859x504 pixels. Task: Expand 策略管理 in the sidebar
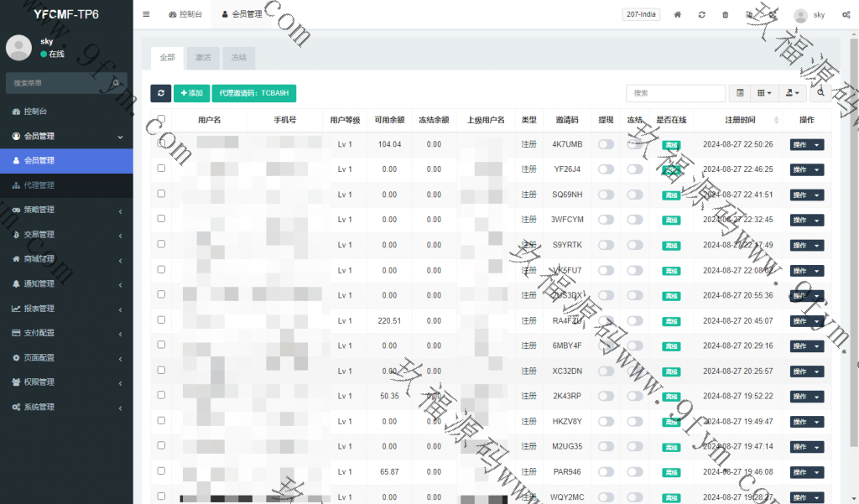pos(66,210)
